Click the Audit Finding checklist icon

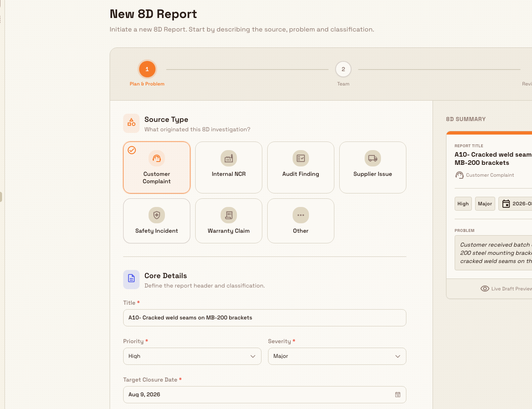[x=301, y=158]
